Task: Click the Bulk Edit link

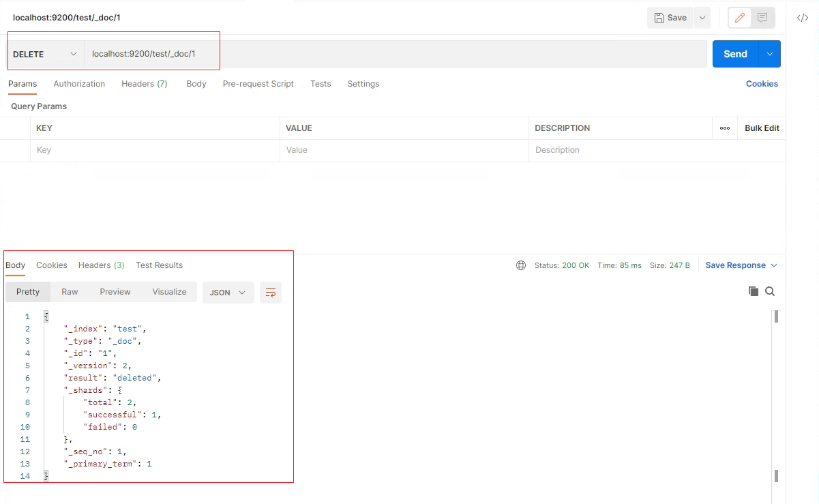Action: [762, 128]
